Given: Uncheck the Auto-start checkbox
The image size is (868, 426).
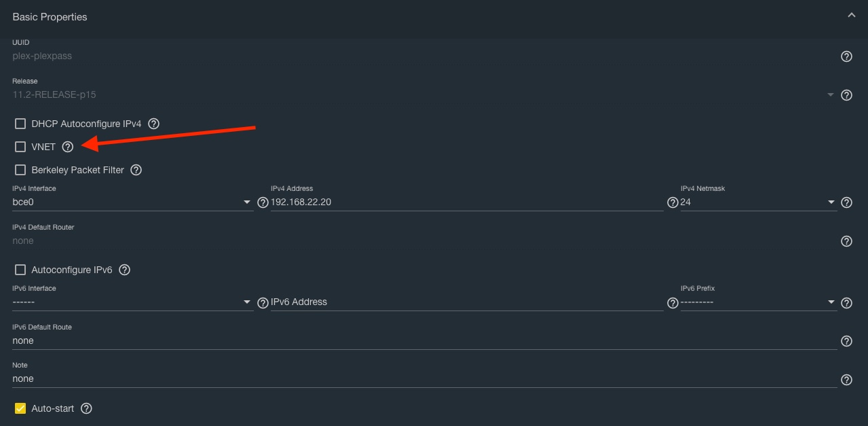Looking at the screenshot, I should [20, 408].
